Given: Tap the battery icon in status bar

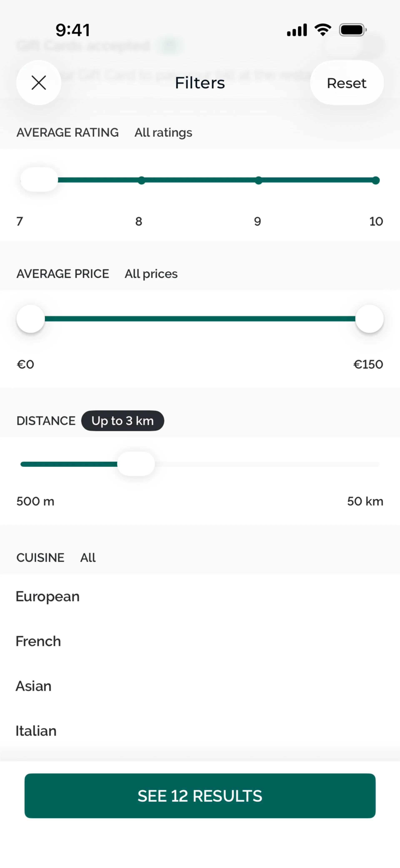Looking at the screenshot, I should click(x=352, y=30).
